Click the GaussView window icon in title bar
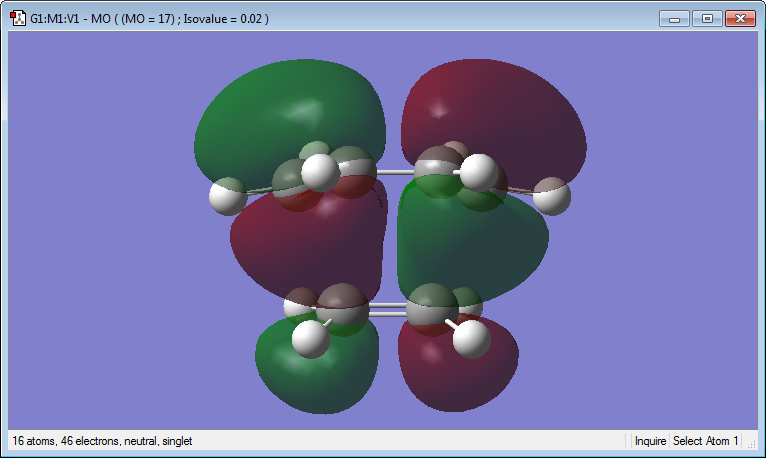This screenshot has height=458, width=766. coord(18,19)
